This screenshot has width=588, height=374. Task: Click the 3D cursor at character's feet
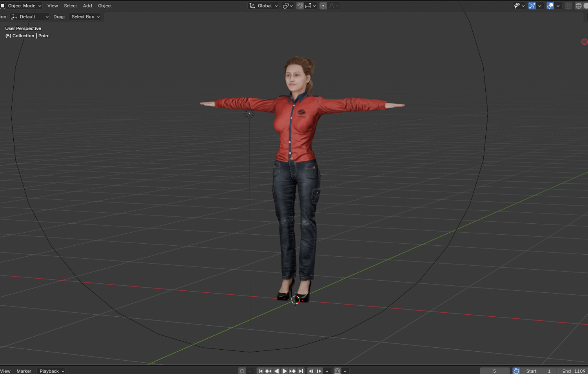tap(296, 300)
